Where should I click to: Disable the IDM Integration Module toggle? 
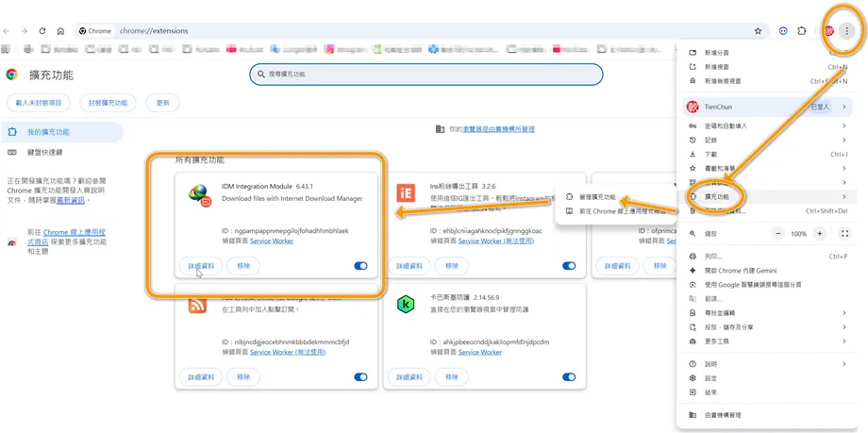(360, 266)
